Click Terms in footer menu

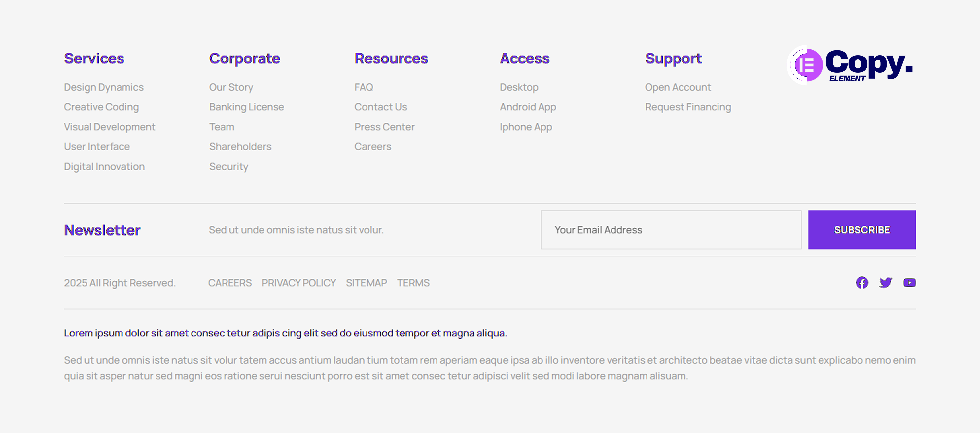click(413, 283)
